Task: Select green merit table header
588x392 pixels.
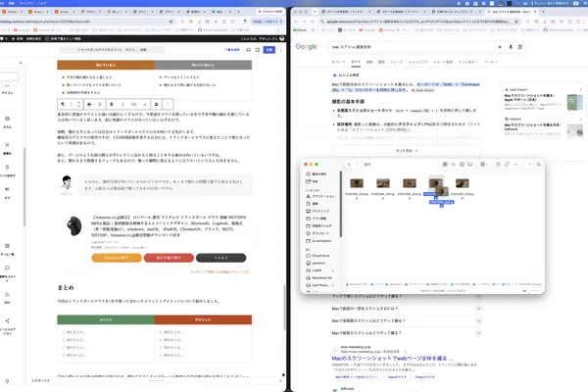Action: tap(106, 319)
